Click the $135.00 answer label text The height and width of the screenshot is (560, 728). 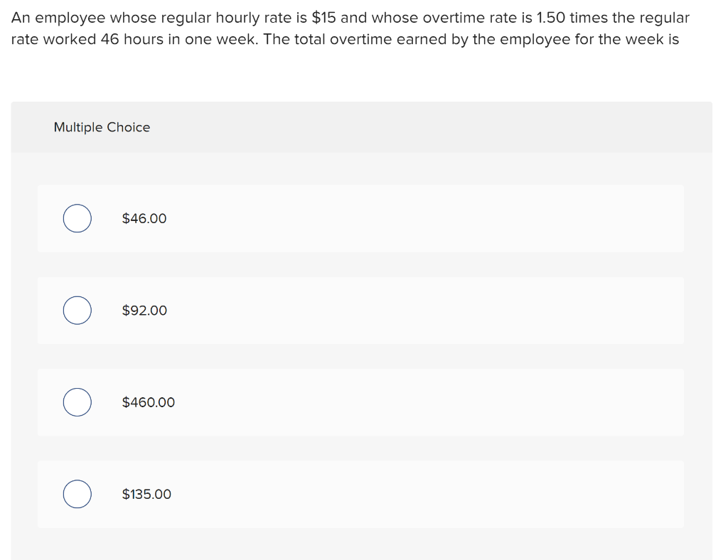pos(146,493)
